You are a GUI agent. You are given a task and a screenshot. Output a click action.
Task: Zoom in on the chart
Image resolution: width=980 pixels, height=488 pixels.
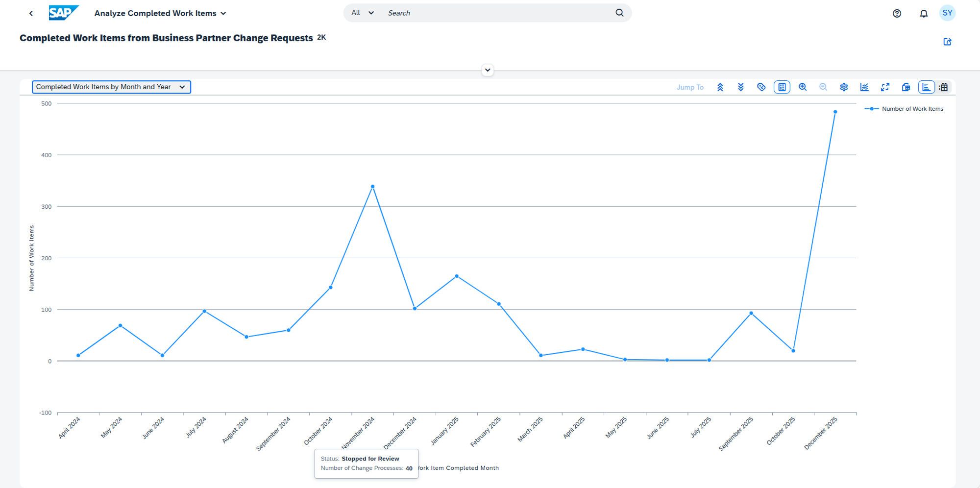pyautogui.click(x=803, y=87)
